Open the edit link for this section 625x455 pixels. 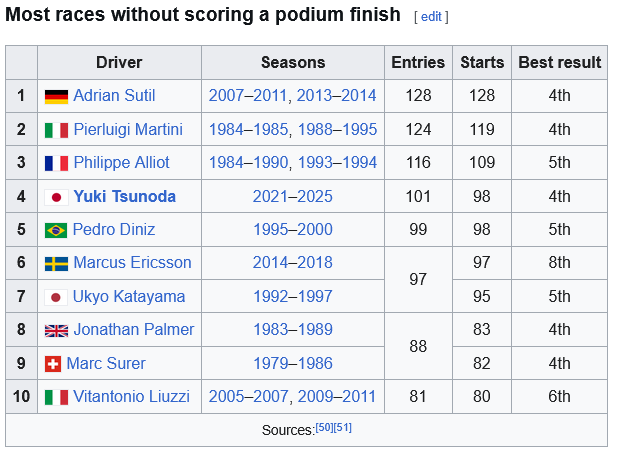pyautogui.click(x=431, y=17)
